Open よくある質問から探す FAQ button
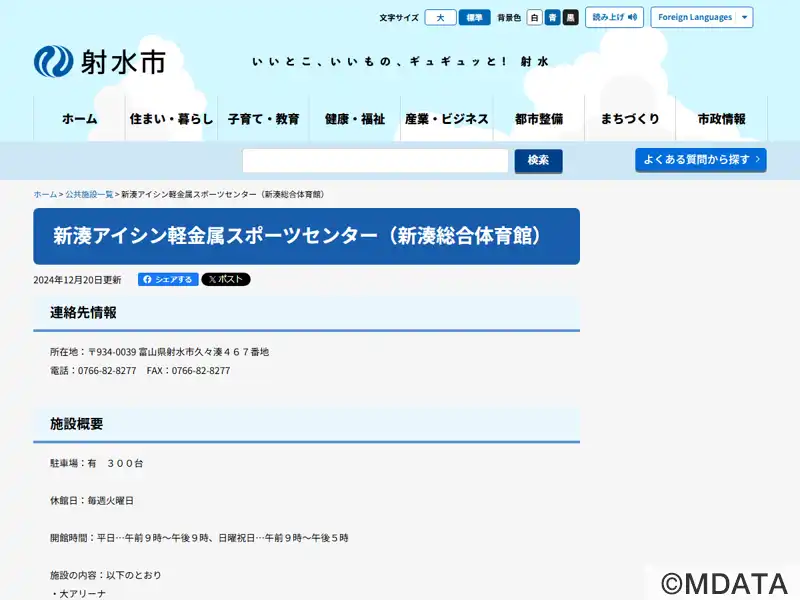 coord(701,160)
